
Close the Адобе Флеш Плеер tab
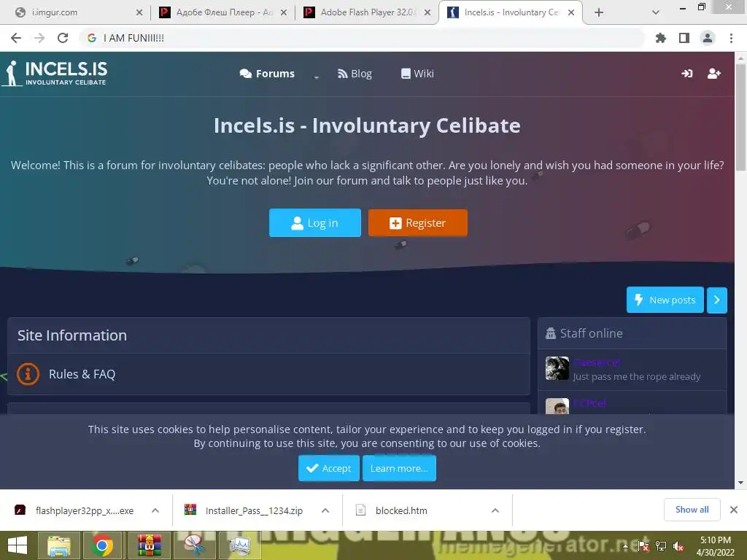[x=284, y=12]
